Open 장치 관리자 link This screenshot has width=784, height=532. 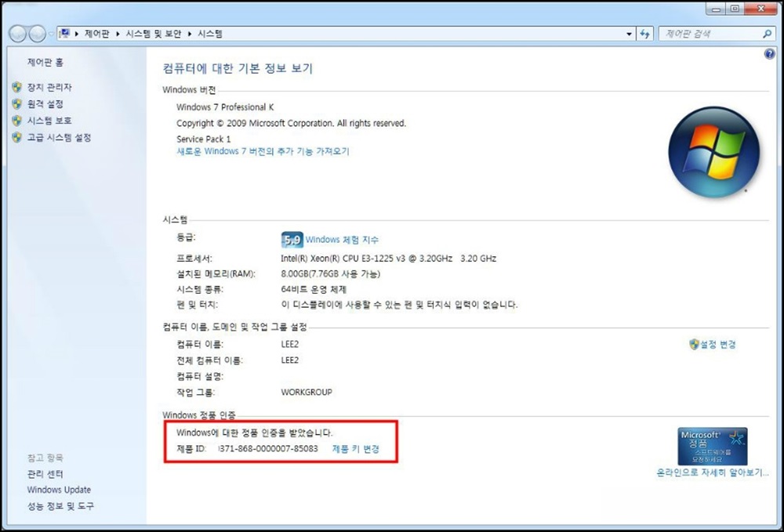click(x=49, y=88)
